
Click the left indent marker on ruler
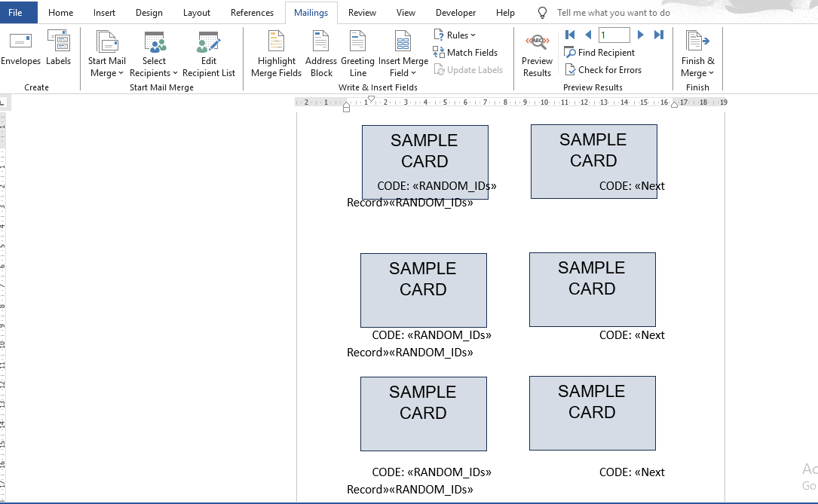[x=346, y=108]
